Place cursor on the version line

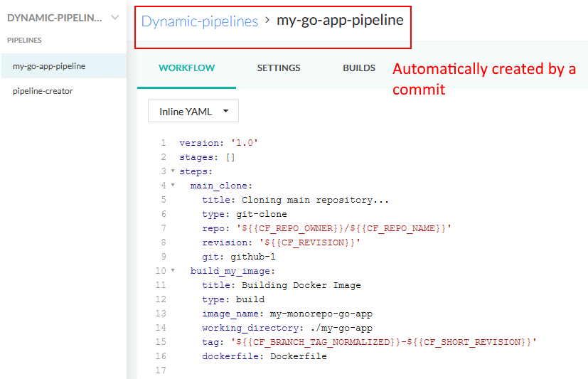(218, 143)
